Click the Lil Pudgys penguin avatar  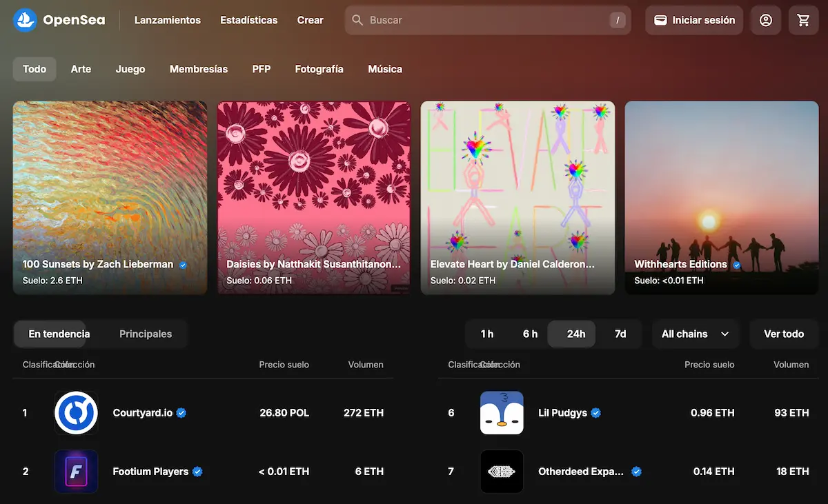[502, 413]
